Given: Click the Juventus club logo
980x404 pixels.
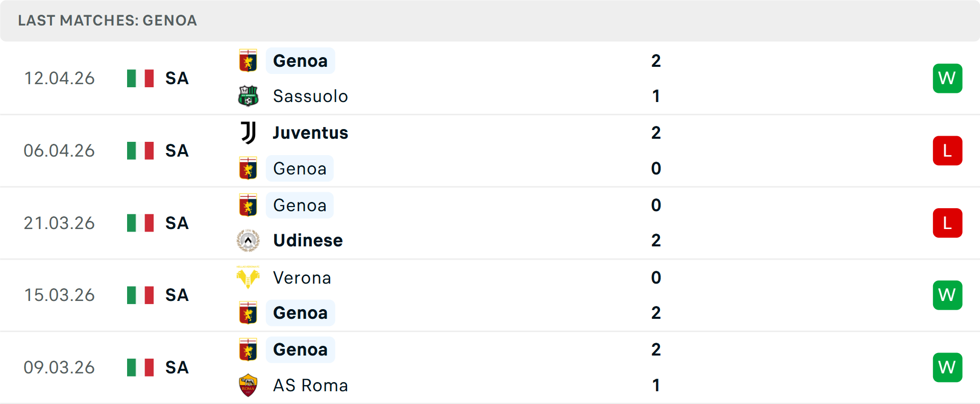Looking at the screenshot, I should [248, 133].
